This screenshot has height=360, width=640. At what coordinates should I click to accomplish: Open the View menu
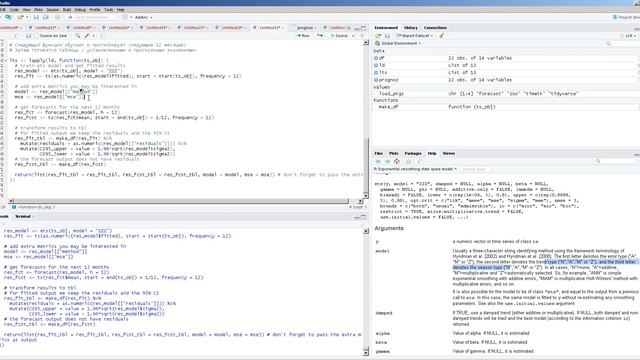click(x=27, y=9)
